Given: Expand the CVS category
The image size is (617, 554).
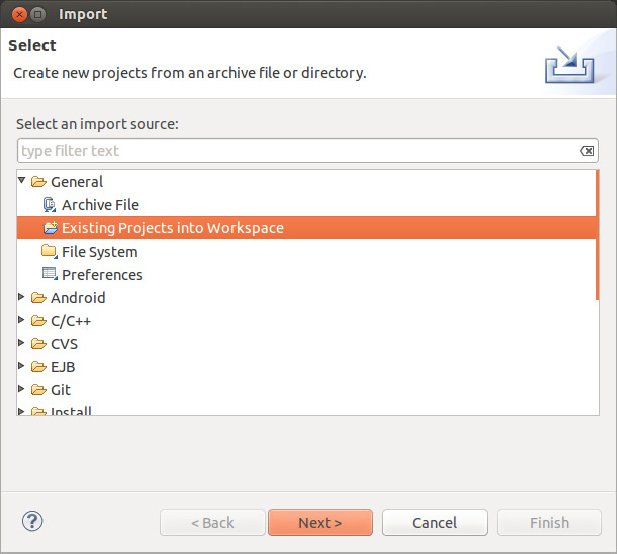Looking at the screenshot, I should tap(23, 344).
